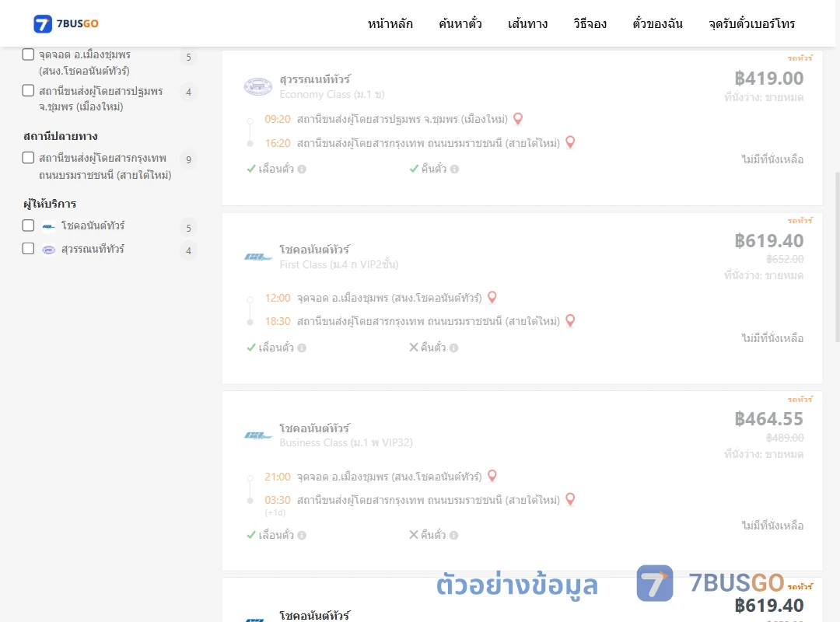Click คืนตั๋ว info icon on 21:00 trip
Screen dimensions: 840x622
[454, 535]
